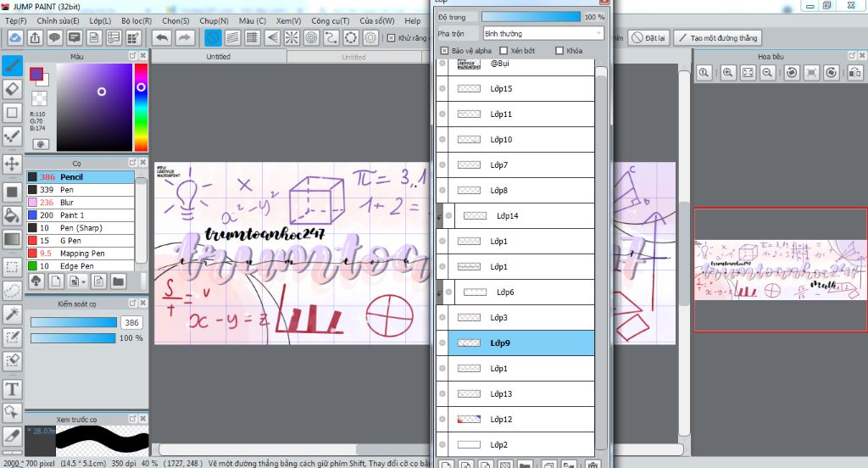Click the redo arrow button
The width and height of the screenshot is (868, 468).
[185, 37]
